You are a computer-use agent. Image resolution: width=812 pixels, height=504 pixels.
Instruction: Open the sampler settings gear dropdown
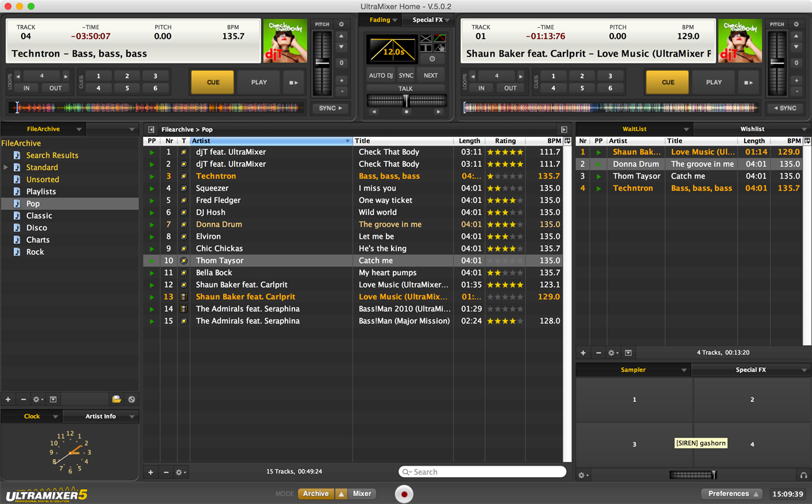pos(584,475)
